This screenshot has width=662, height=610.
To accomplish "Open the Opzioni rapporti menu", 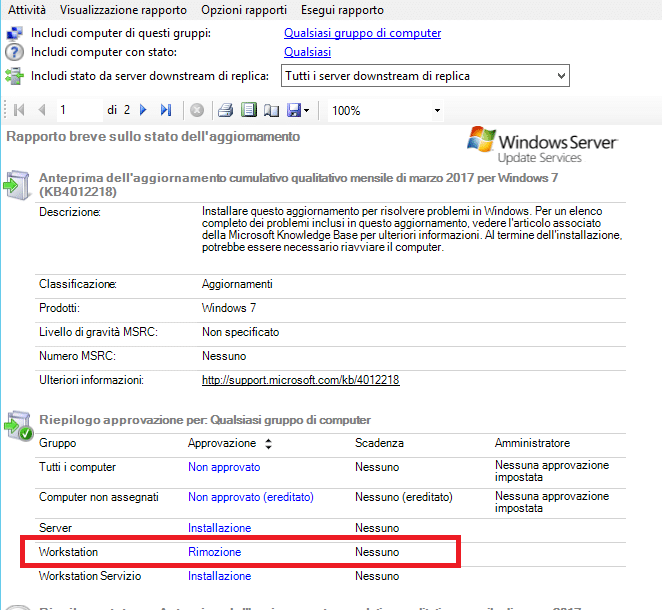I will pyautogui.click(x=244, y=10).
